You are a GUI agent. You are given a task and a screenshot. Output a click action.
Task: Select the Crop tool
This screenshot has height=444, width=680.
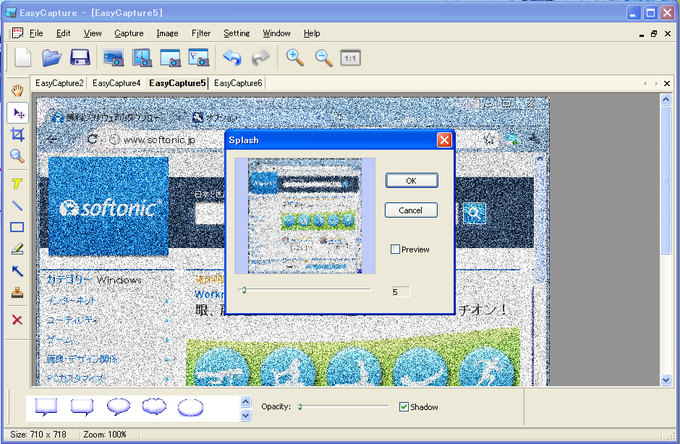click(17, 135)
